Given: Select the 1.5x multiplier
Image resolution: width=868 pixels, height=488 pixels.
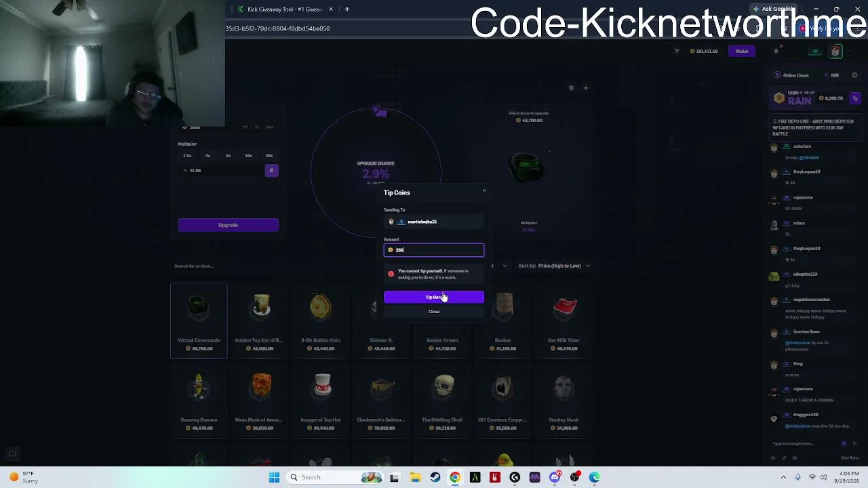Looking at the screenshot, I should coord(187,156).
